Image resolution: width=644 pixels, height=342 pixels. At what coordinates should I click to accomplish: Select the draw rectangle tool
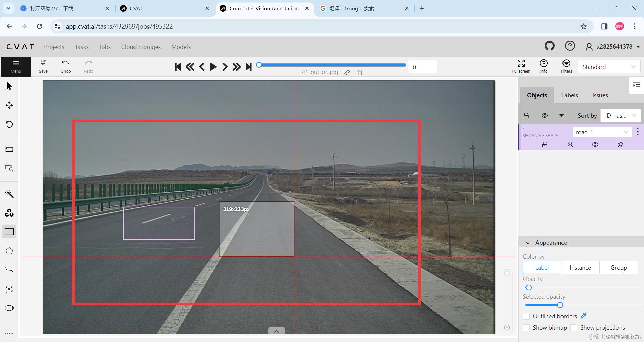(x=9, y=232)
